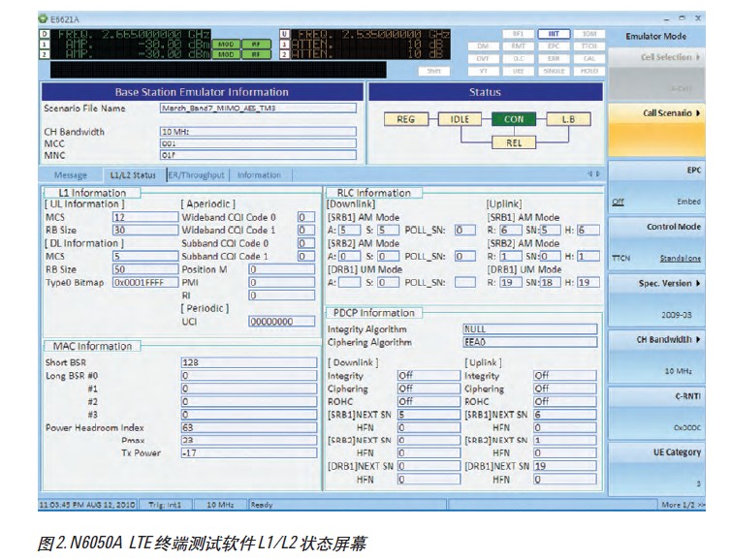Select the L1/L2 Status tab
This screenshot has height=560, width=731.
click(x=133, y=175)
